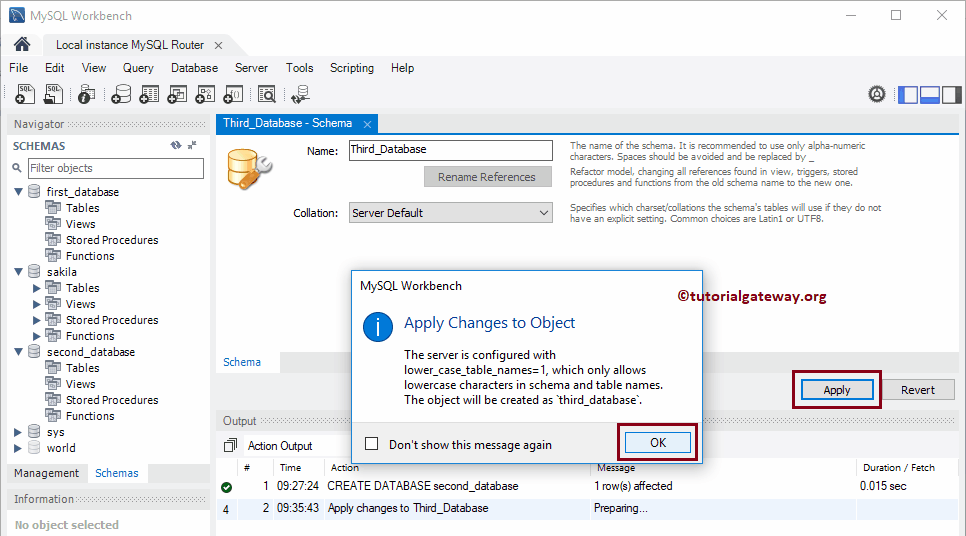This screenshot has width=966, height=536.
Task: Collapse the second_database schema node
Action: (x=18, y=352)
